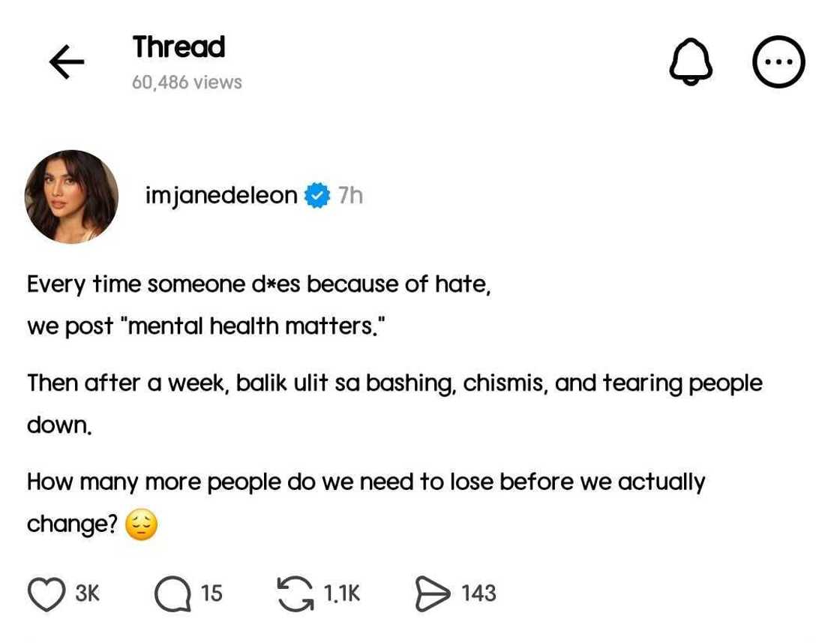
Task: Open imjanedeleon's profile picture
Action: (x=72, y=197)
